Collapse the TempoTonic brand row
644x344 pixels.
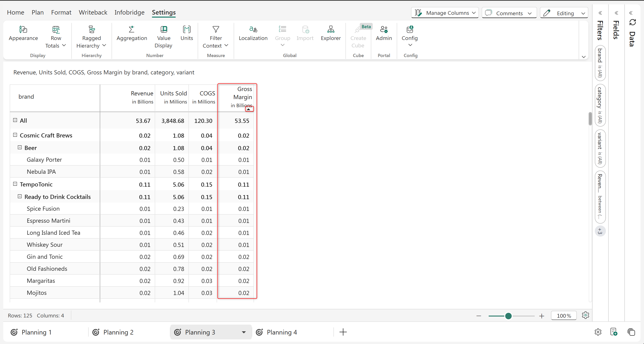point(15,184)
